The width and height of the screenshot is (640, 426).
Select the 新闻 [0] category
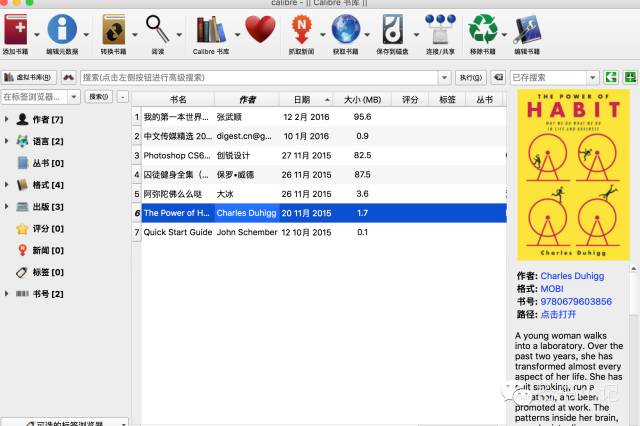(40, 250)
